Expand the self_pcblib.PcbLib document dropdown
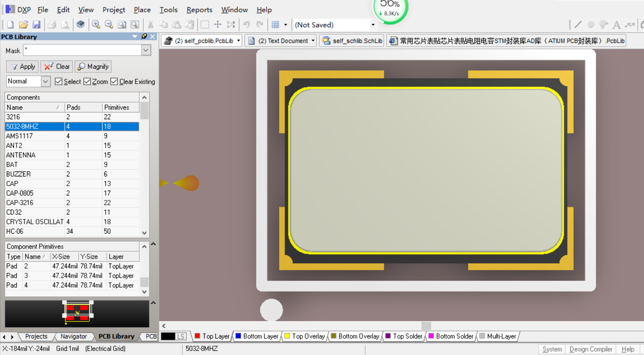 coord(238,41)
